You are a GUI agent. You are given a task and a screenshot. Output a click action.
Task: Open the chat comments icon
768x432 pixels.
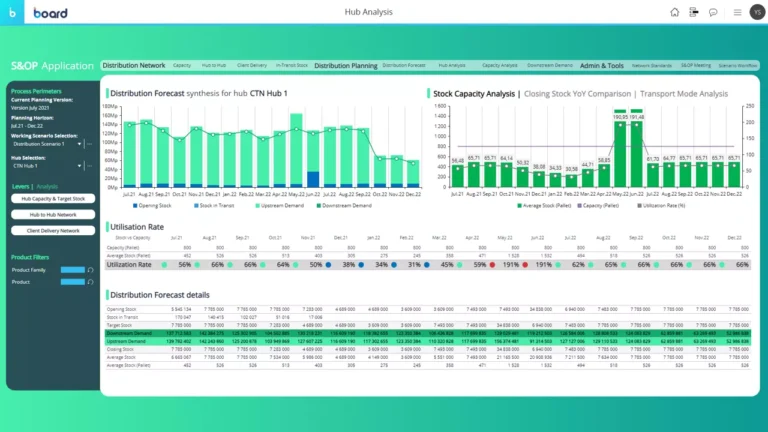[x=712, y=12]
